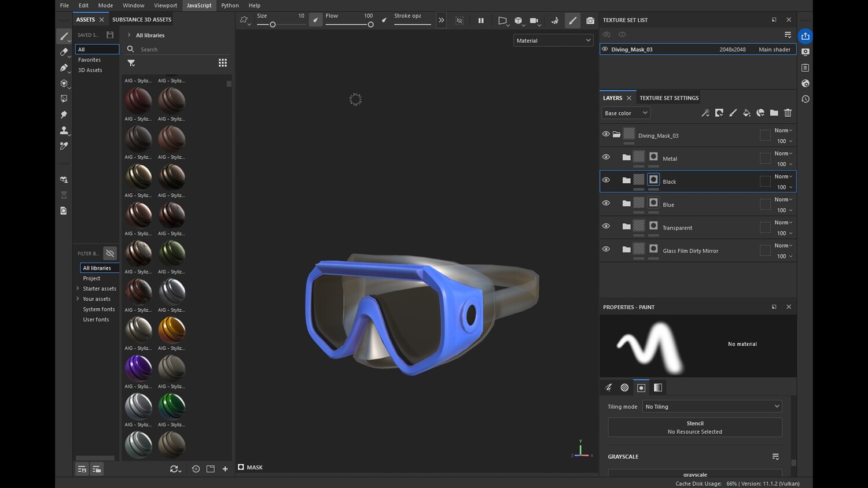Toggle the size pen pressure button

click(x=315, y=20)
